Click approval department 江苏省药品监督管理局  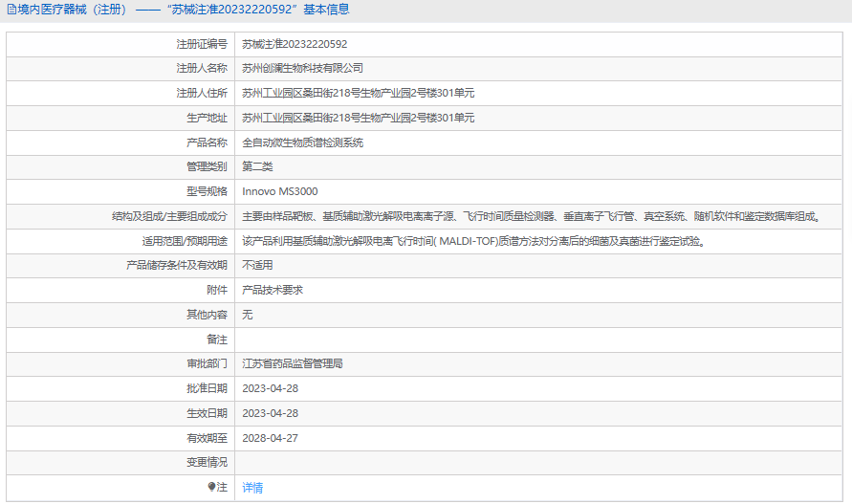click(x=293, y=363)
